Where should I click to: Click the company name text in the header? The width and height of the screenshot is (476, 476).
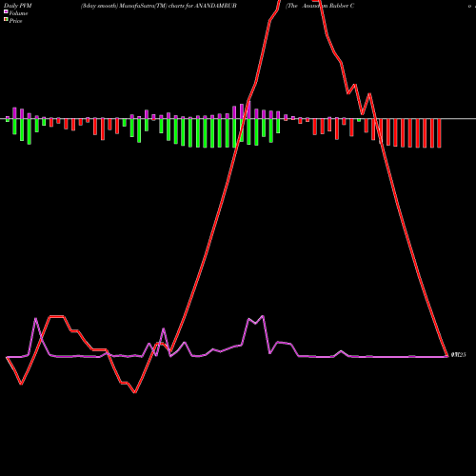[x=320, y=6]
